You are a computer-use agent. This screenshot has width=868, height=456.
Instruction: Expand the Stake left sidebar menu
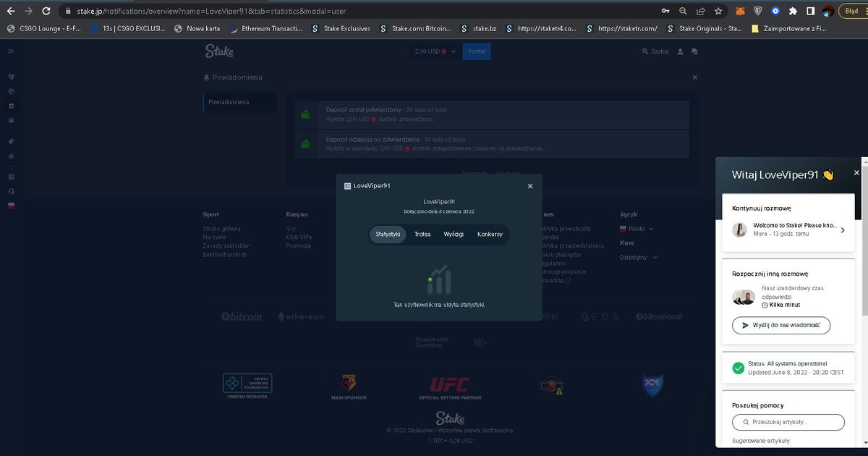(x=11, y=51)
